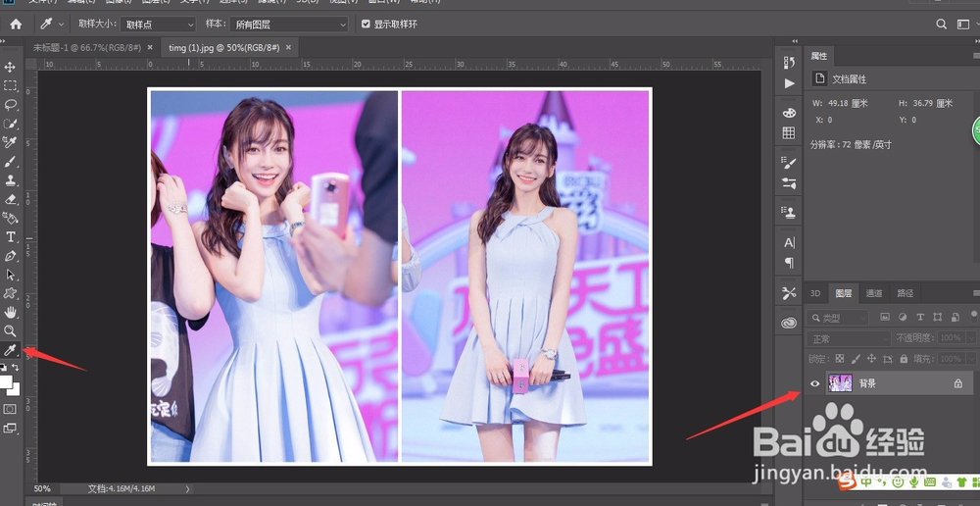Click the 文档:4.16M/4.16M status text
980x506 pixels.
coord(122,488)
